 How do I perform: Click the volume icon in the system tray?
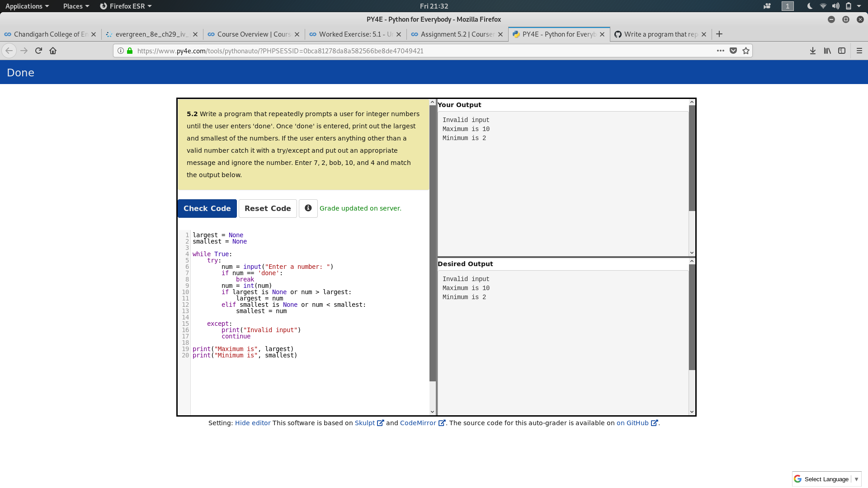pos(834,6)
